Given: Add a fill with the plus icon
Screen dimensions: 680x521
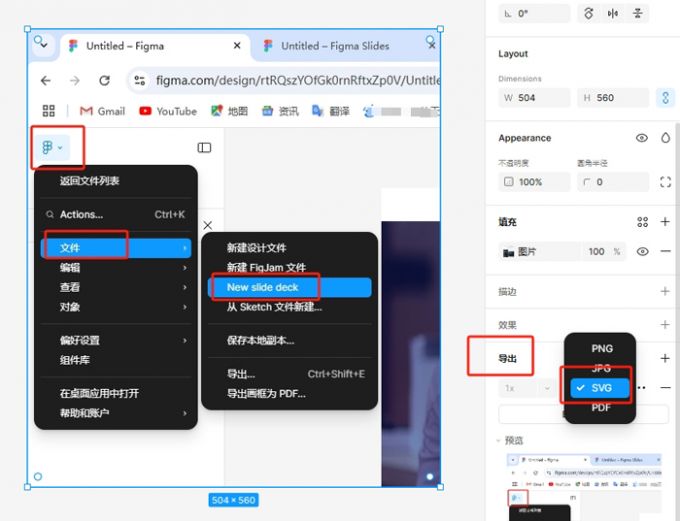Looking at the screenshot, I should 665,222.
